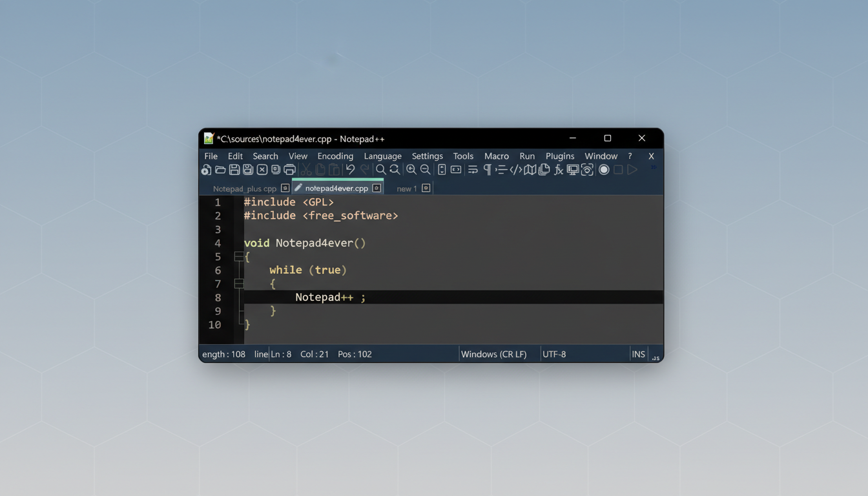The image size is (868, 496).
Task: Zoom in using the magnifier plus icon
Action: (411, 169)
